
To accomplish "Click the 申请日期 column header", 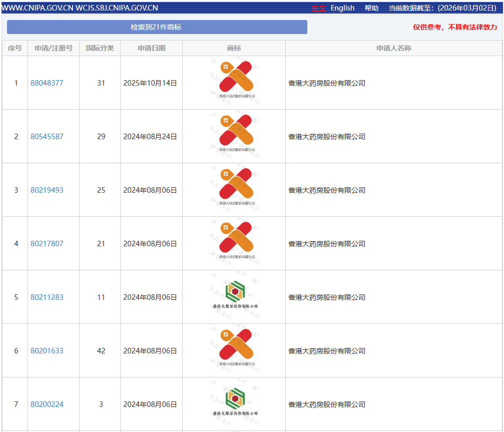I will 151,48.
